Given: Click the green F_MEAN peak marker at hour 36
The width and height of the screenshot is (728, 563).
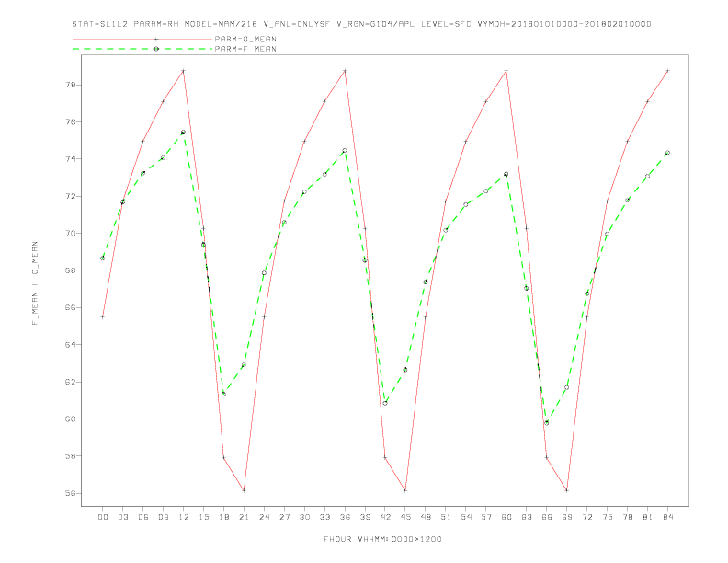Looking at the screenshot, I should click(345, 151).
